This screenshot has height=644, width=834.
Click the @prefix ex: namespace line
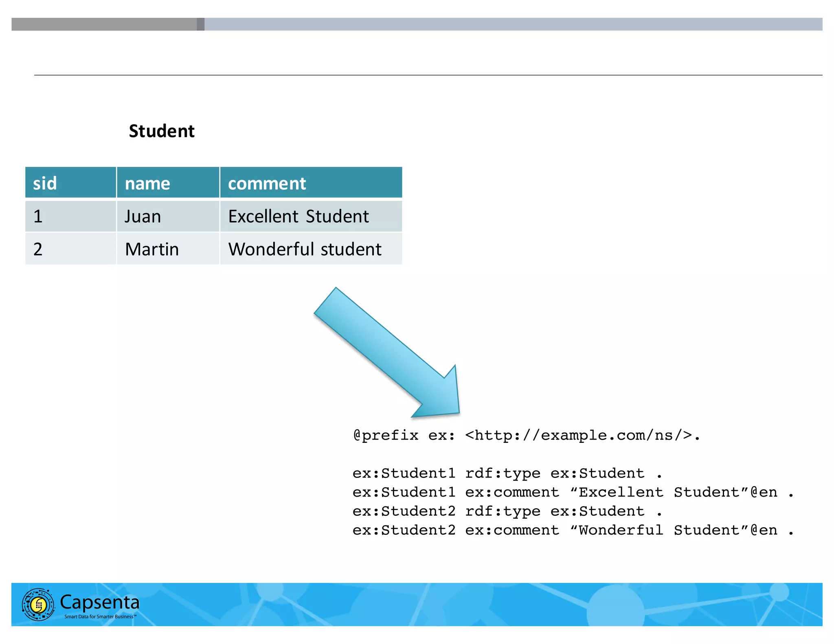[526, 436]
